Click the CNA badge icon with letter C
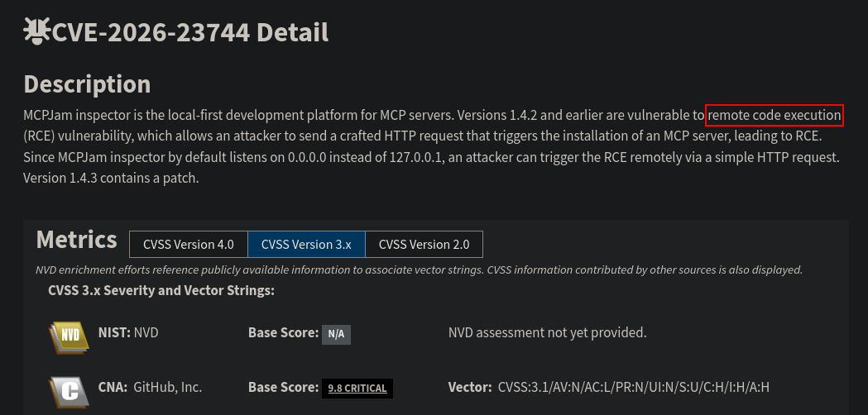The image size is (868, 415). (x=70, y=392)
